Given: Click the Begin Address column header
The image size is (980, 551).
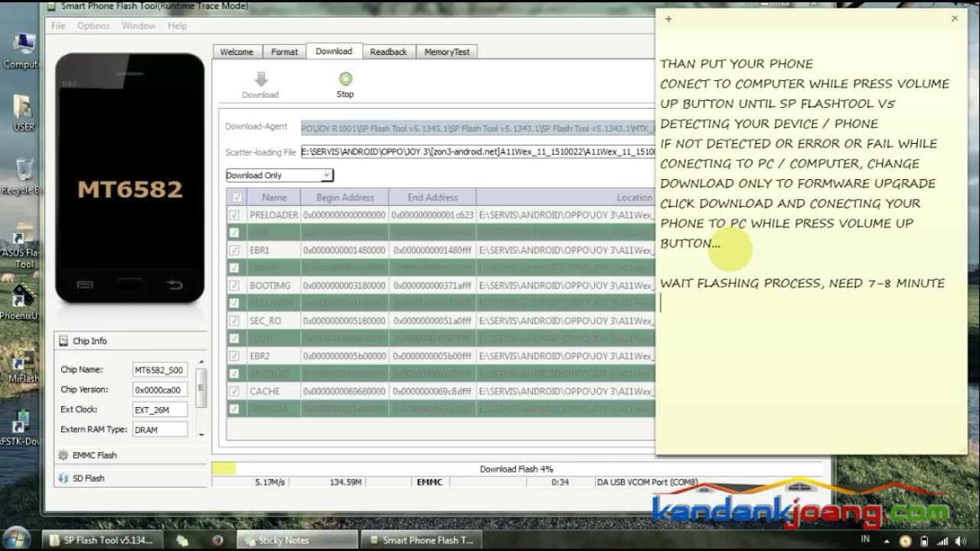Looking at the screenshot, I should [x=345, y=197].
